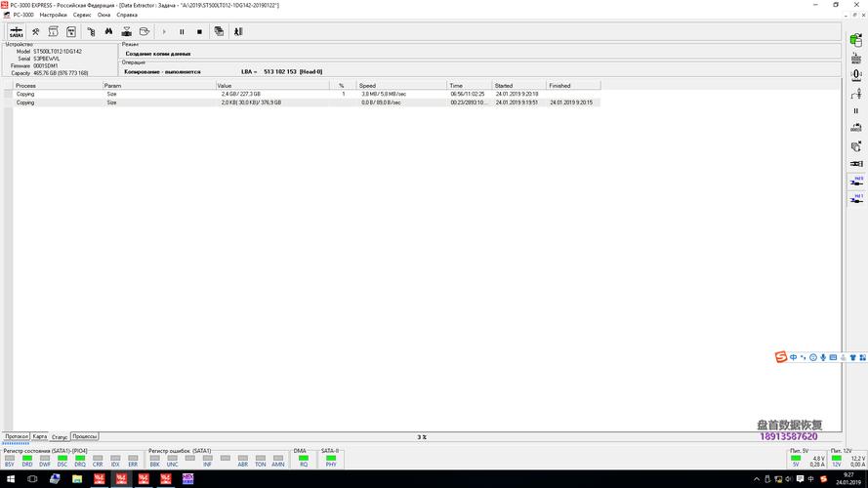Switch to the Протокол tab
This screenshot has width=868, height=488.
[16, 436]
